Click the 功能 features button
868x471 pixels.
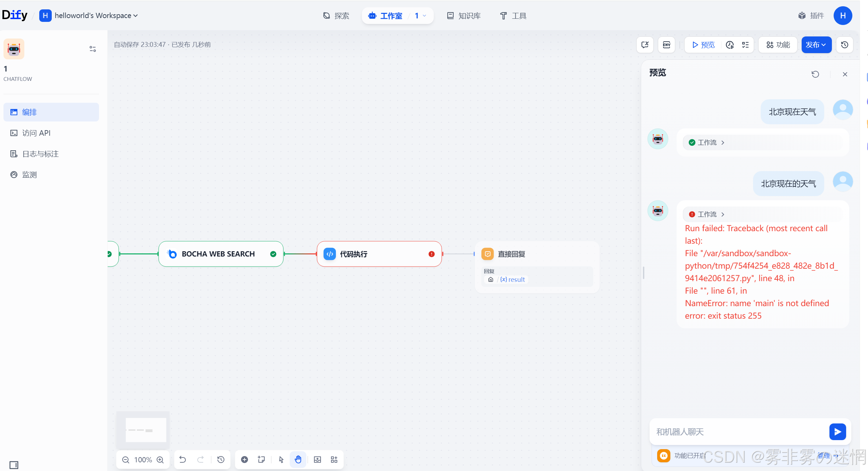click(x=778, y=45)
